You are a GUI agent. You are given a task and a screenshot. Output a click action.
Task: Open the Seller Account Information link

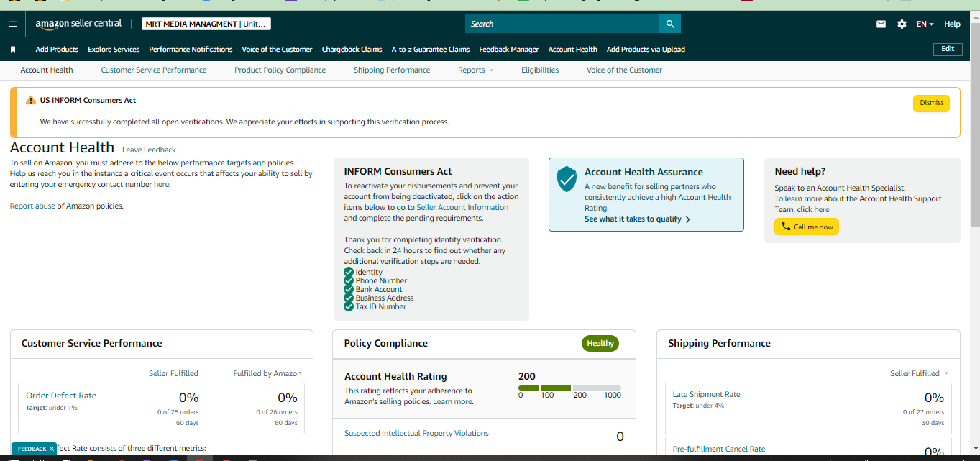pyautogui.click(x=462, y=207)
